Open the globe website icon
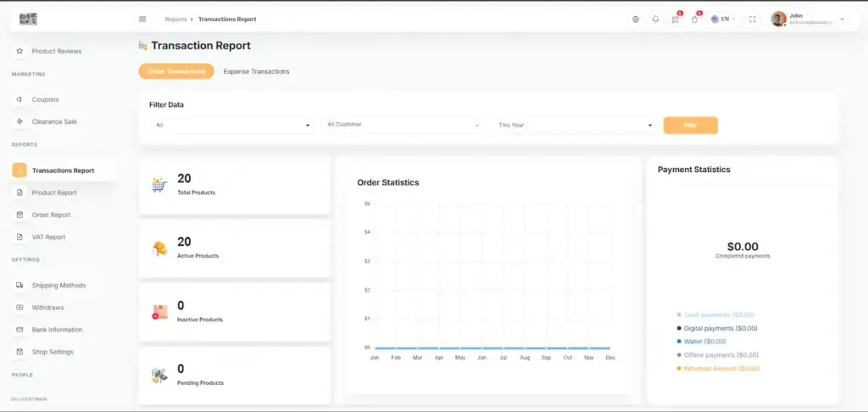 point(636,19)
